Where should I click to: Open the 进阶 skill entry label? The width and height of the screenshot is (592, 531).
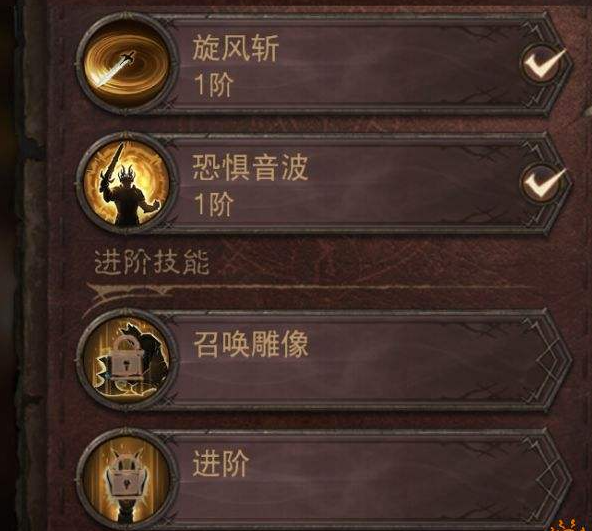point(221,463)
